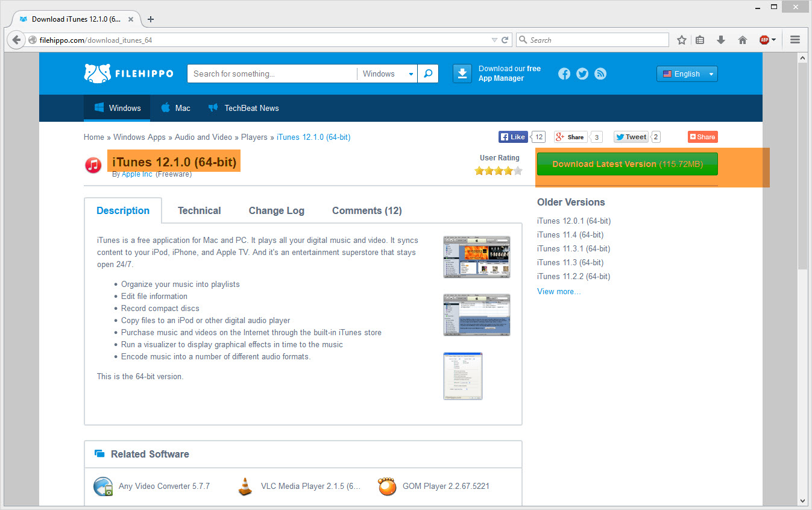Switch to the Description tab
This screenshot has height=510, width=812.
pos(123,210)
